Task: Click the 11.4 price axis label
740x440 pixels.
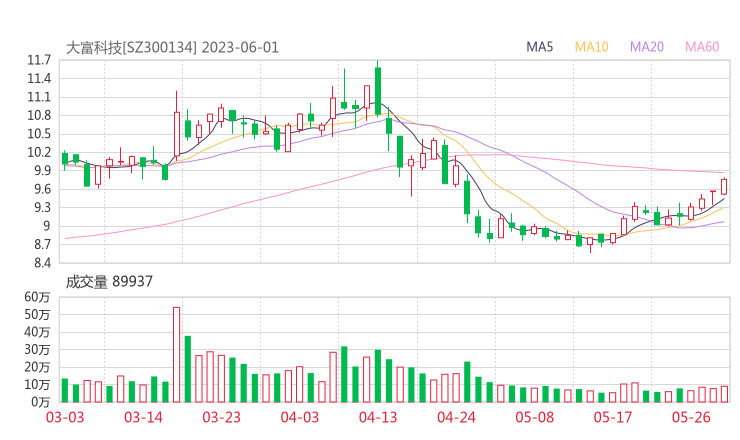Action: 39,79
